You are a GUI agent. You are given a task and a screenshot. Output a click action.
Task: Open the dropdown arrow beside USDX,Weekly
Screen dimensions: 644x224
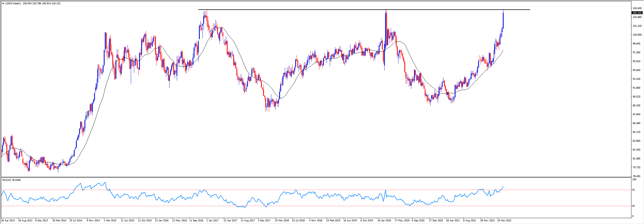click(3, 3)
